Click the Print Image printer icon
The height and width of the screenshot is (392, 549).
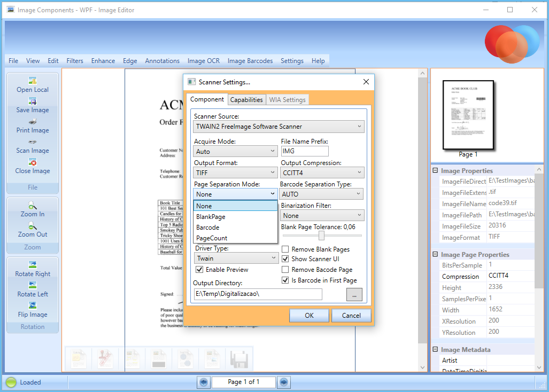33,122
